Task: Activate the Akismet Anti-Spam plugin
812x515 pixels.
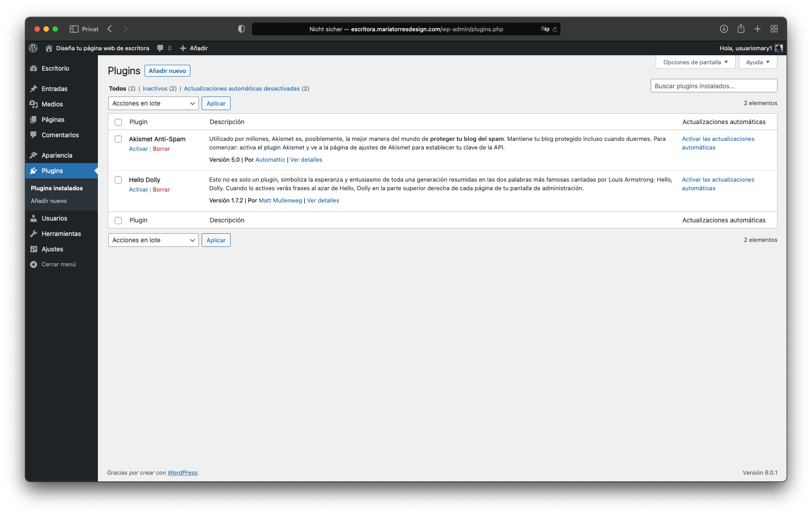Action: pos(139,149)
